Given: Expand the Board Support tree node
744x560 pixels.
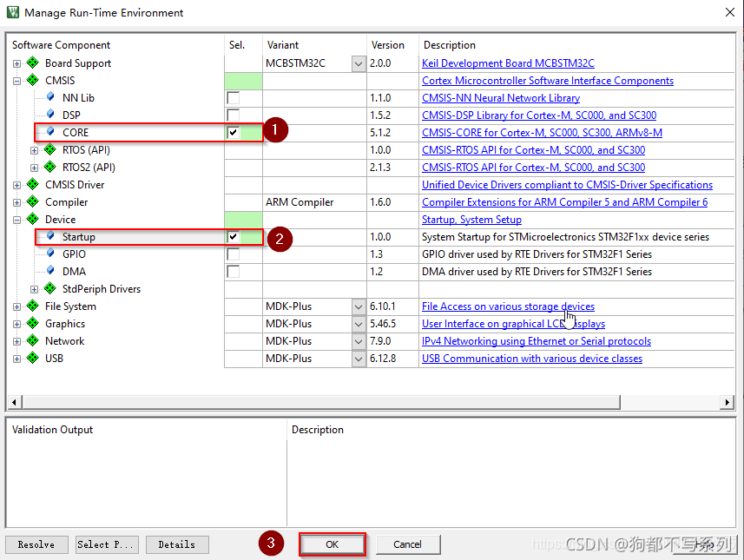Looking at the screenshot, I should [x=17, y=63].
